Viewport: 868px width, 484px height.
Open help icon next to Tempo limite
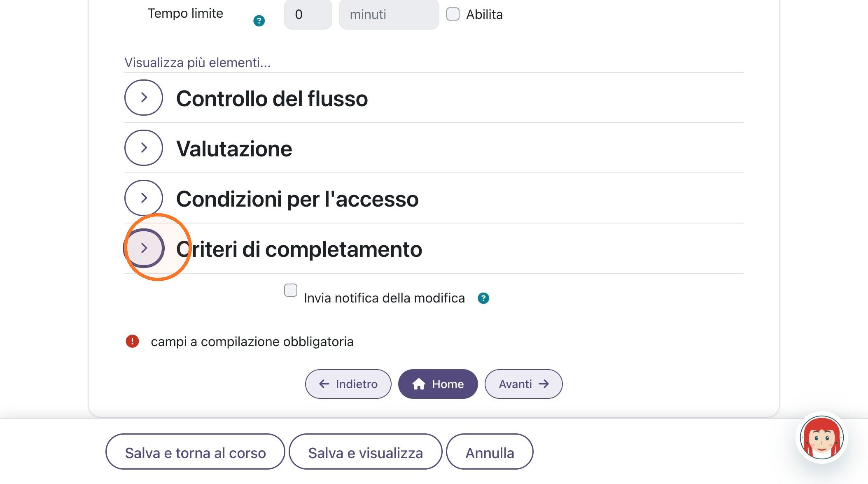tap(259, 21)
